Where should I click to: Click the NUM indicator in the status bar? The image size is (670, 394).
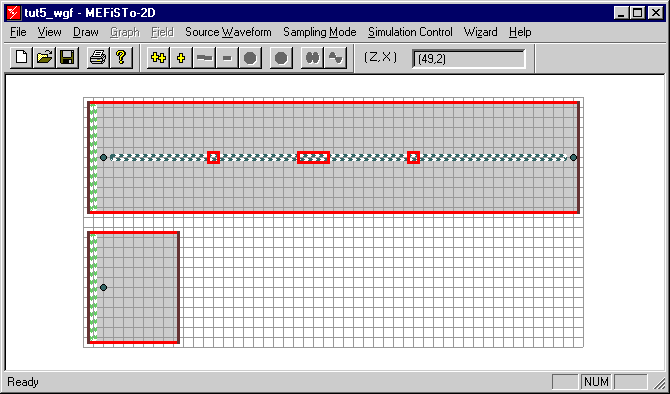click(596, 382)
